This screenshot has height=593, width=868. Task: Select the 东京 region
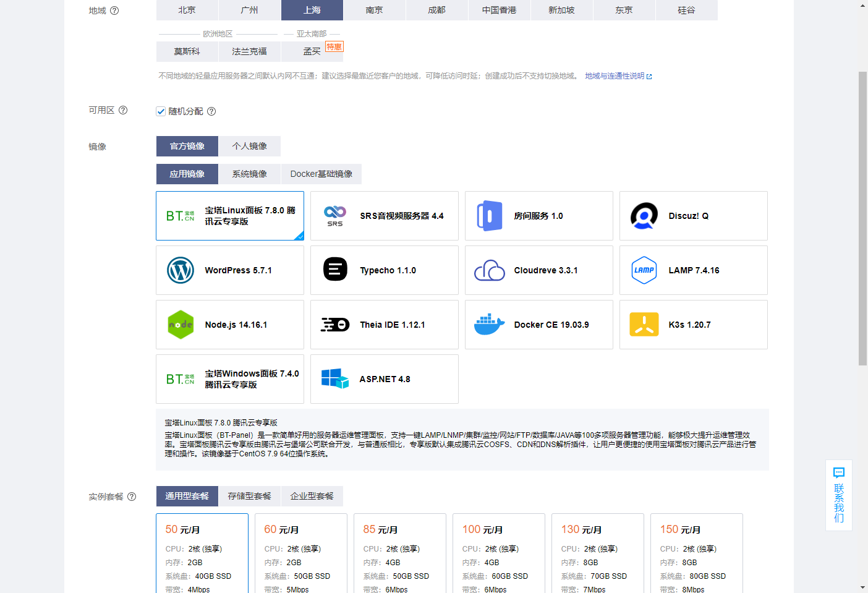click(624, 10)
